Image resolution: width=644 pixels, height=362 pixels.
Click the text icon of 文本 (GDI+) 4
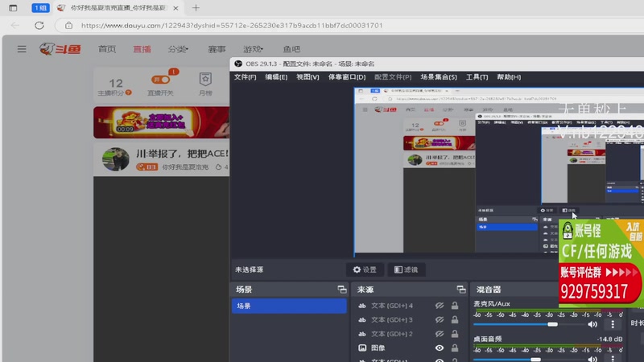[x=361, y=306]
